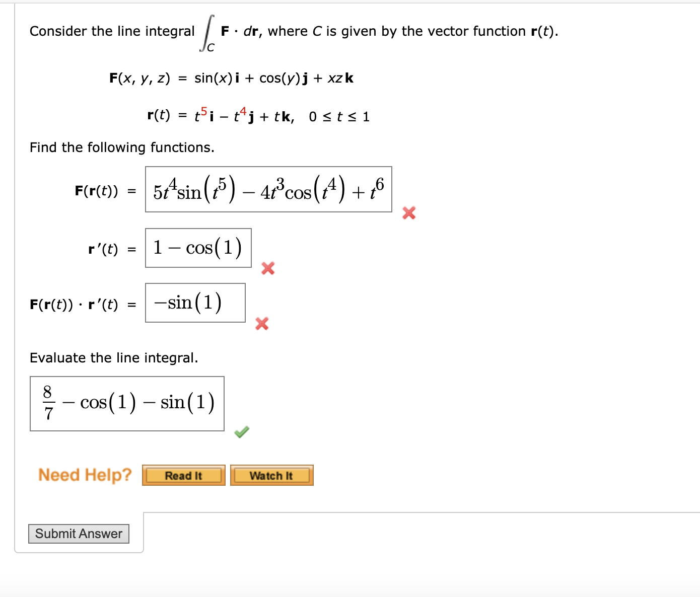
Task: Click the green checkmark beside the line integral answer
Action: click(x=241, y=432)
